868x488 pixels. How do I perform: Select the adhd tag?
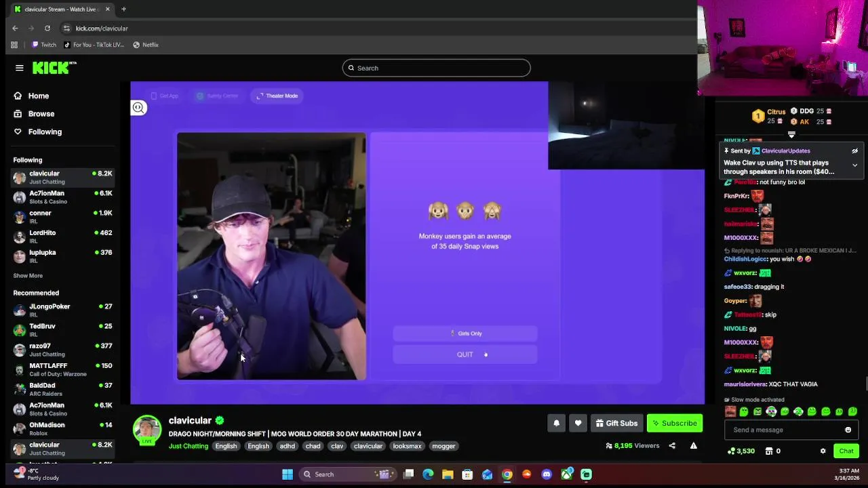point(288,446)
